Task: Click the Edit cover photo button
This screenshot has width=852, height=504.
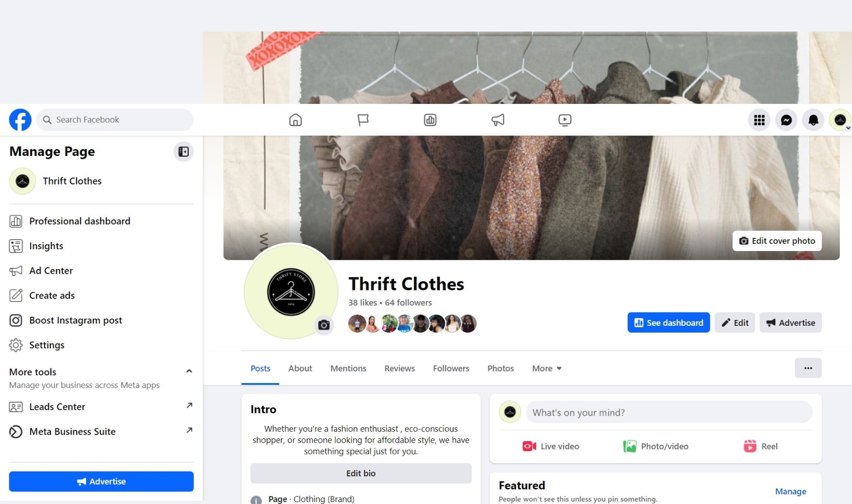Action: click(x=777, y=241)
